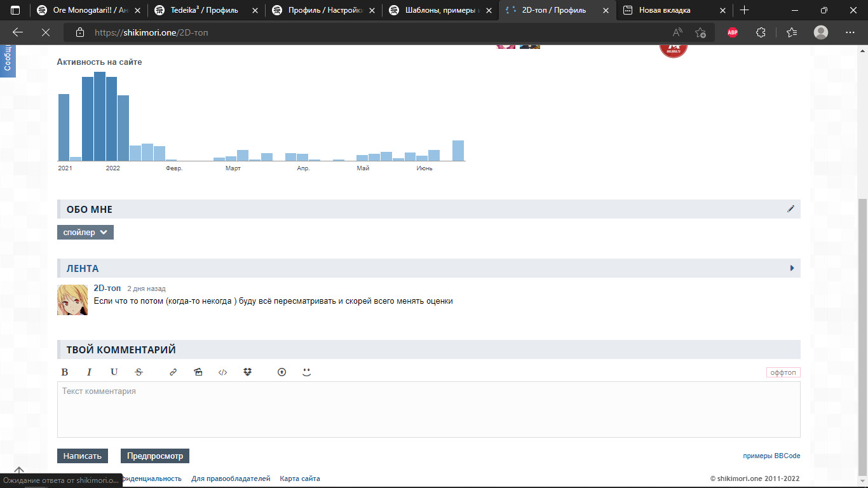Insert a code block using the </> icon
This screenshot has width=868, height=488.
222,372
